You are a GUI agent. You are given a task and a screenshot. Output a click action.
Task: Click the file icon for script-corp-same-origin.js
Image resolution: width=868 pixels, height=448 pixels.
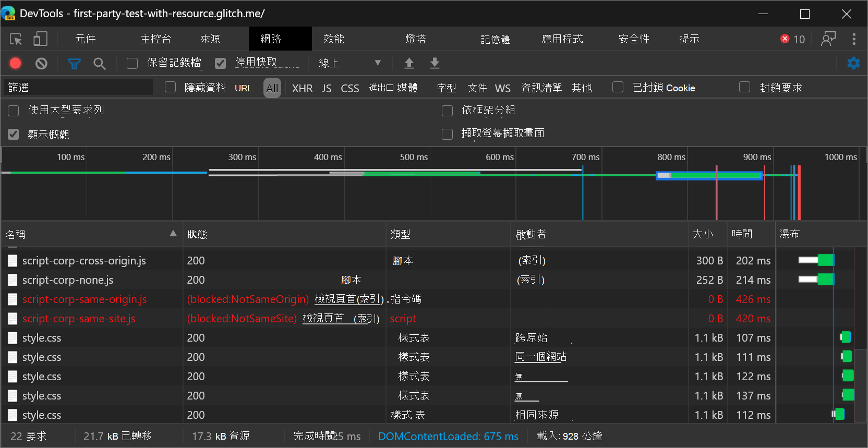tap(13, 299)
